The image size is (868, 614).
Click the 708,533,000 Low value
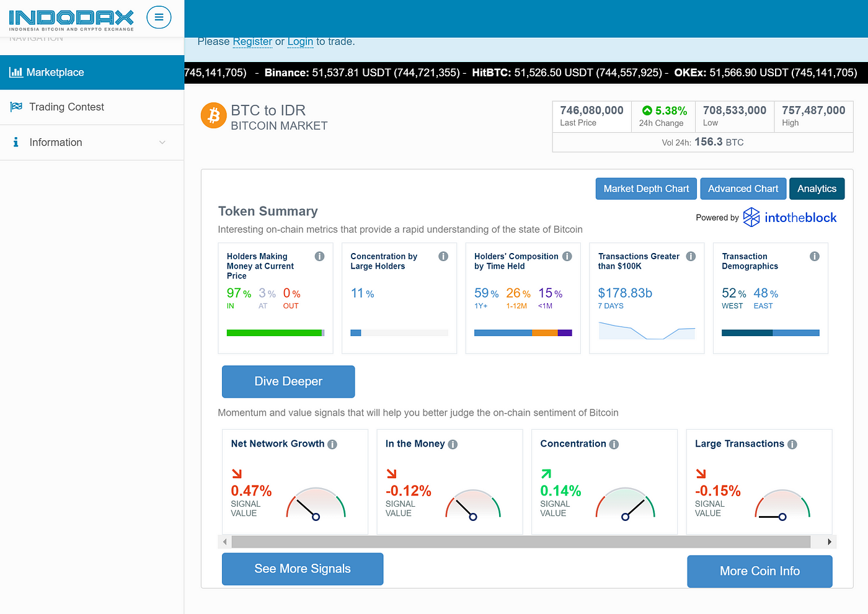(x=735, y=110)
